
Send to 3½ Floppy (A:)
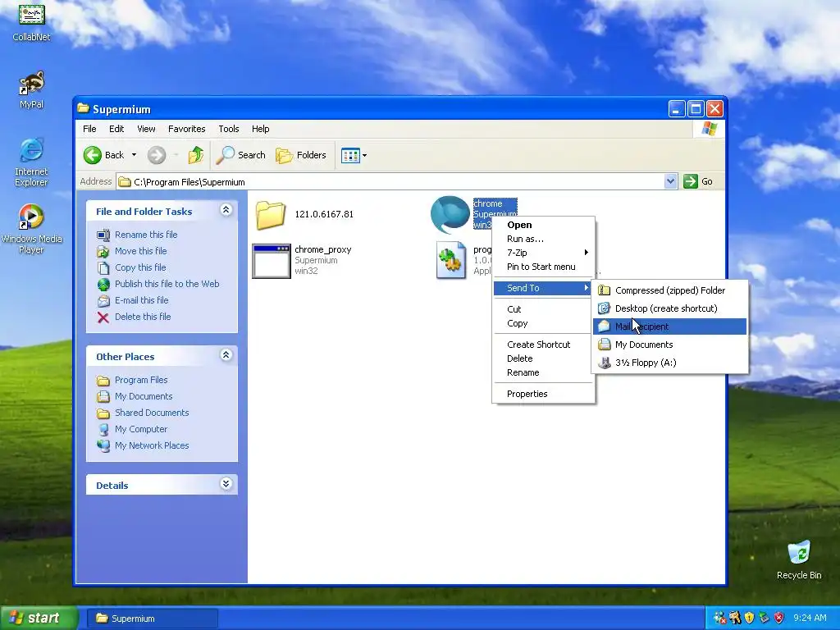(x=669, y=363)
